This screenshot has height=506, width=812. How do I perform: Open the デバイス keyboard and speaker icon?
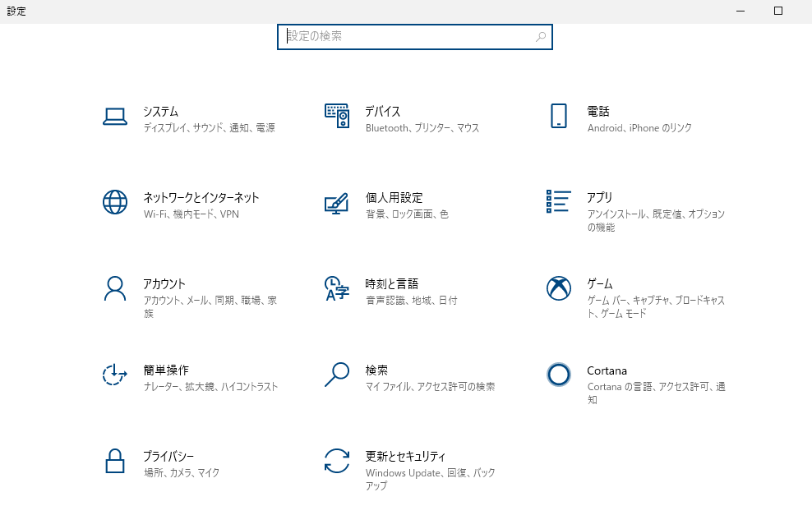[337, 116]
